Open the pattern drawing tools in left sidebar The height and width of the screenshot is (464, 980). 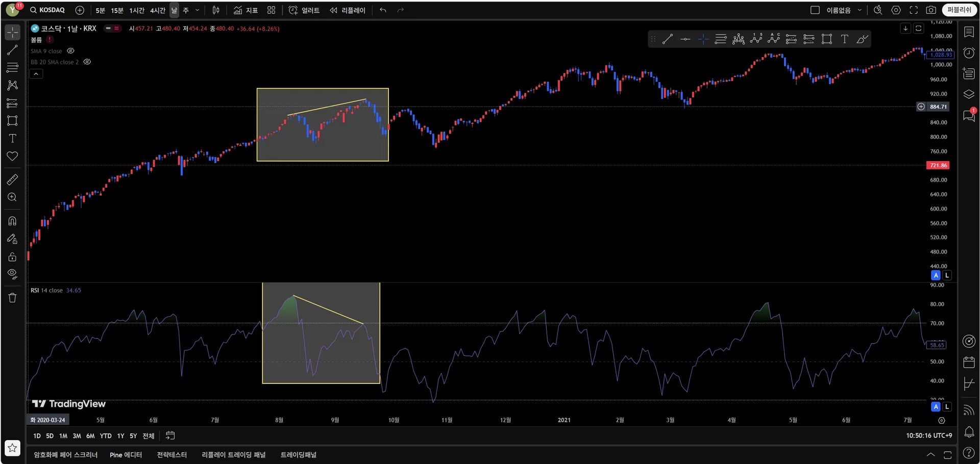(x=12, y=85)
